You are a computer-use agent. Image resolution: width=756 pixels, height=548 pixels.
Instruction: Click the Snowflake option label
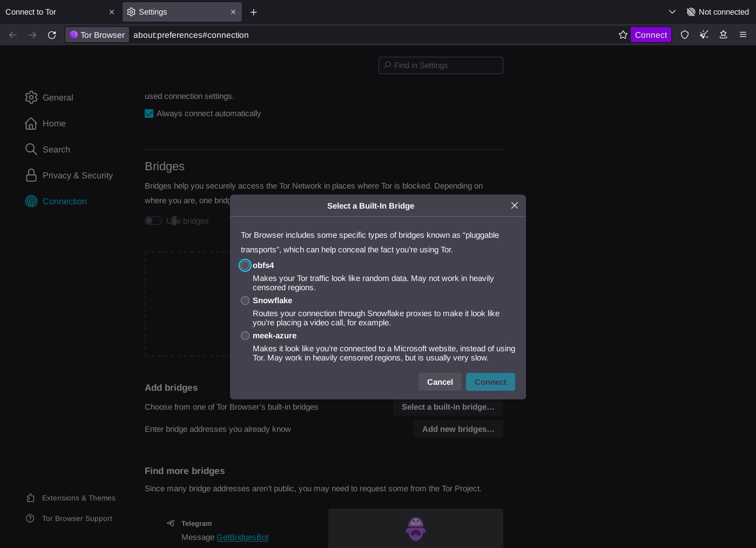click(272, 300)
